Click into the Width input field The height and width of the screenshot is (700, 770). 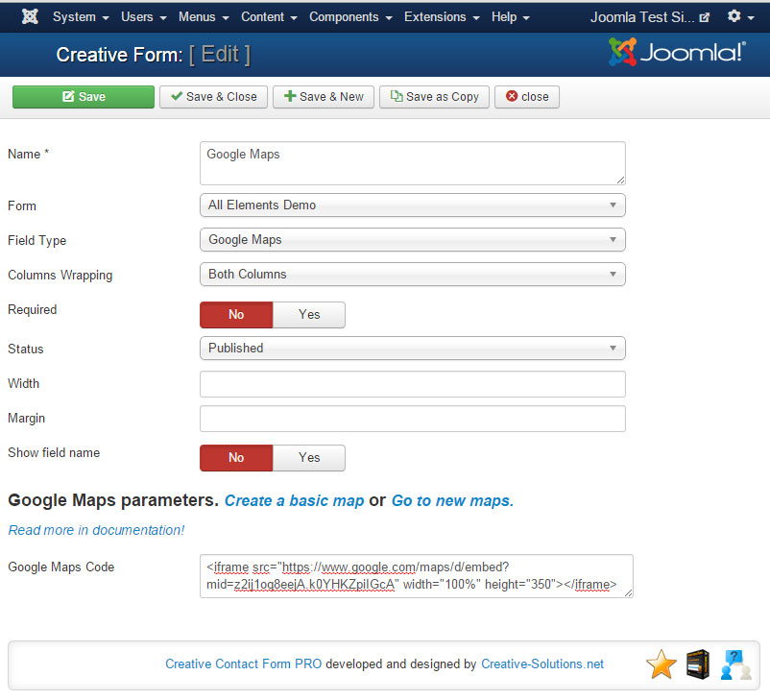(x=413, y=384)
